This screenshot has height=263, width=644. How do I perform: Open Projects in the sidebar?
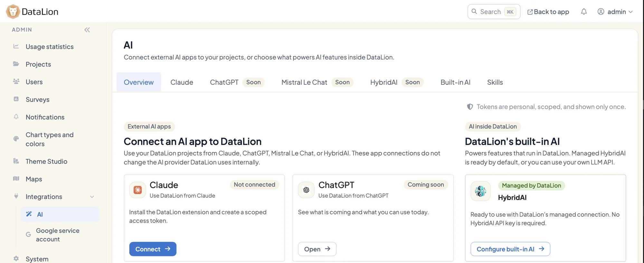click(x=38, y=64)
